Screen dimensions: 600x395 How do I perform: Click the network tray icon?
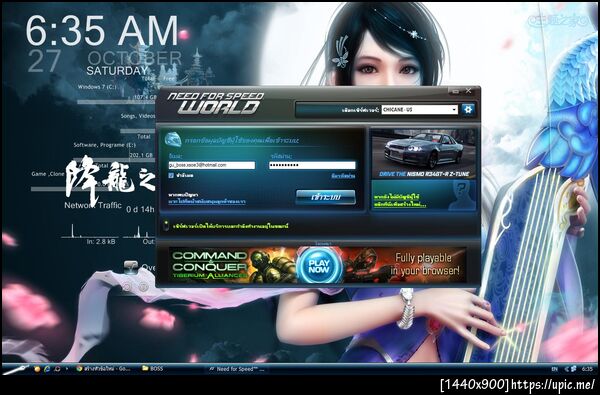574,369
